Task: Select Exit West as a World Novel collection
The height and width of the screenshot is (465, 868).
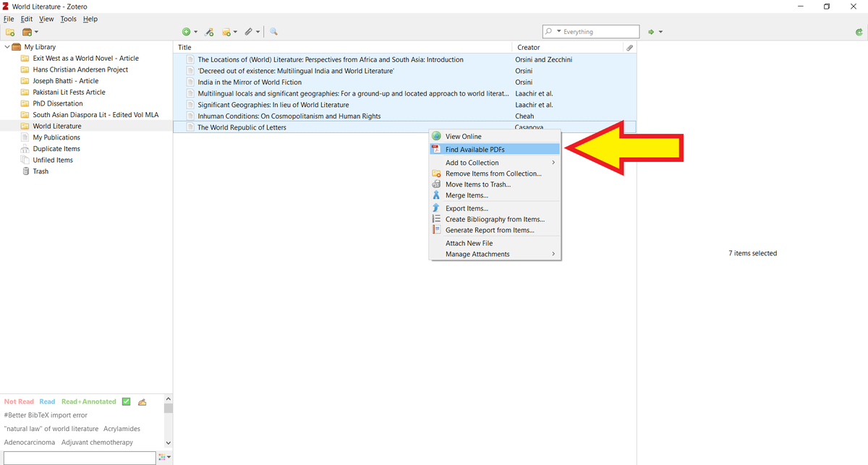Action: pos(86,59)
